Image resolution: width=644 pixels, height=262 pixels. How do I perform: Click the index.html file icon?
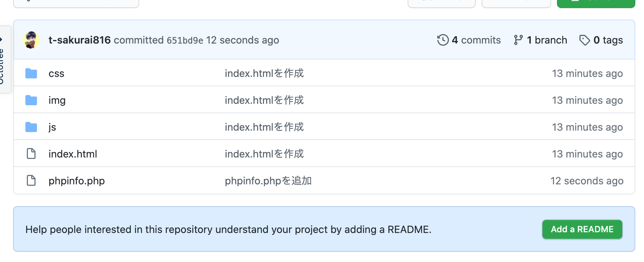31,154
